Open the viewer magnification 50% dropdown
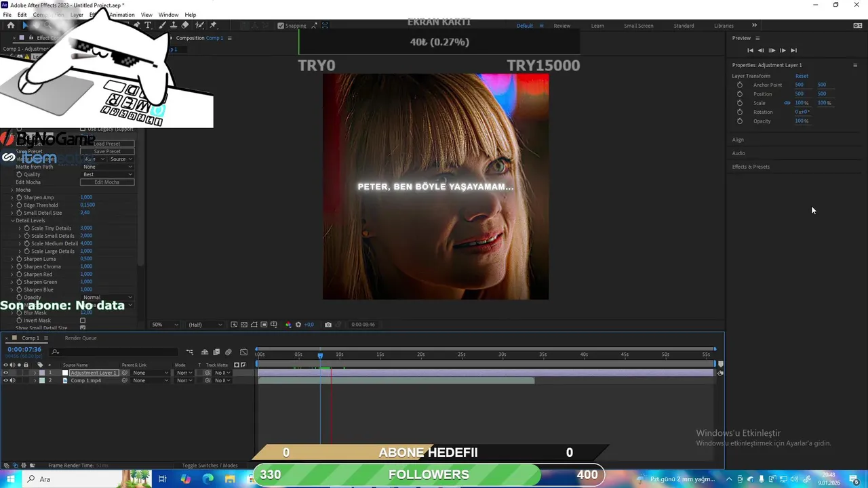The image size is (868, 488). pyautogui.click(x=165, y=325)
